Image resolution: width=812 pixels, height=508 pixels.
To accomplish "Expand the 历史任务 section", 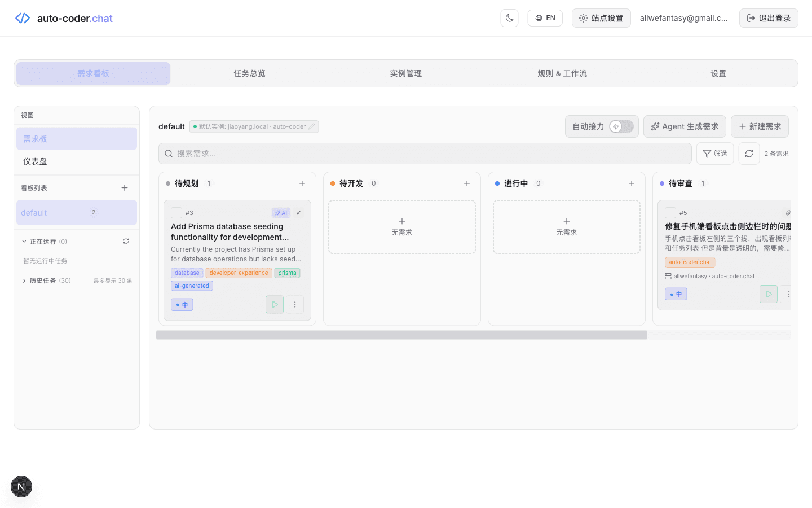I will click(x=24, y=280).
